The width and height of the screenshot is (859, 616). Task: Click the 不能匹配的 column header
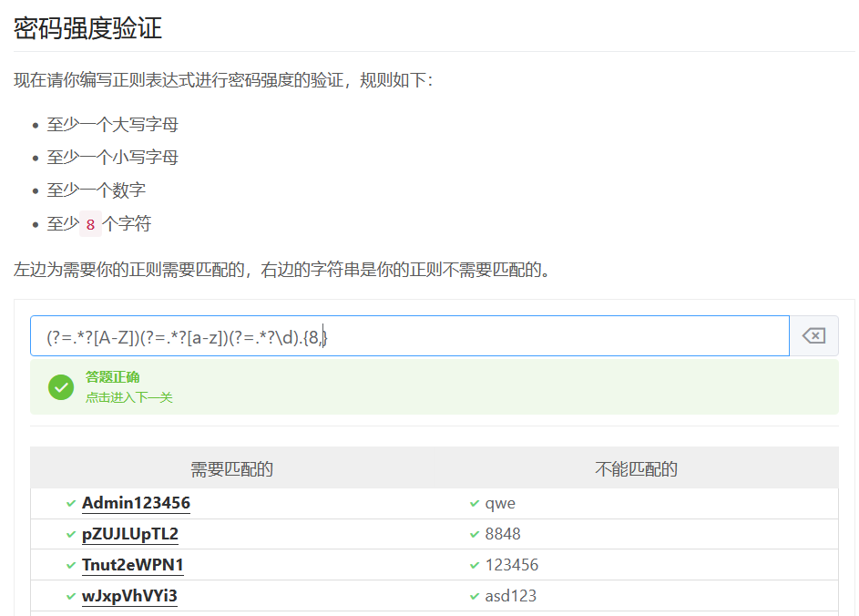(x=636, y=469)
